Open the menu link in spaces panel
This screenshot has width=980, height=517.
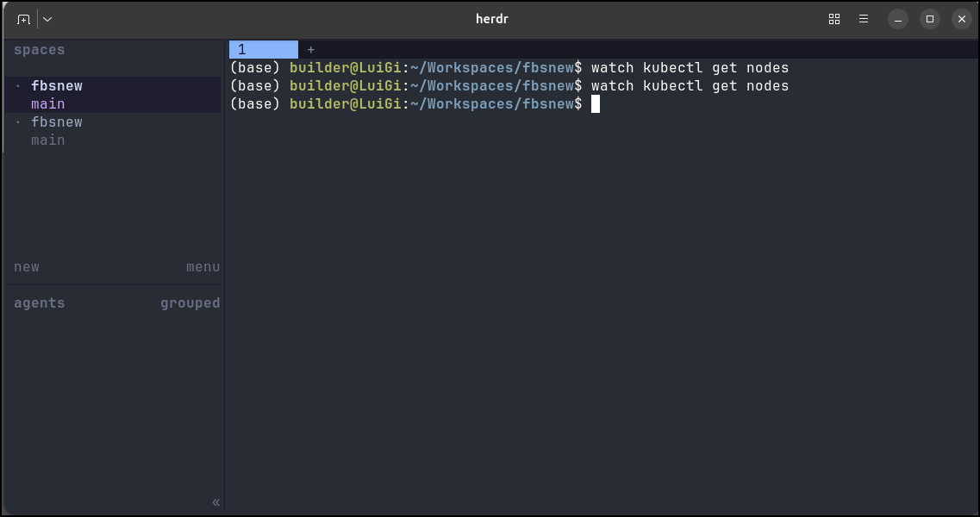point(203,267)
